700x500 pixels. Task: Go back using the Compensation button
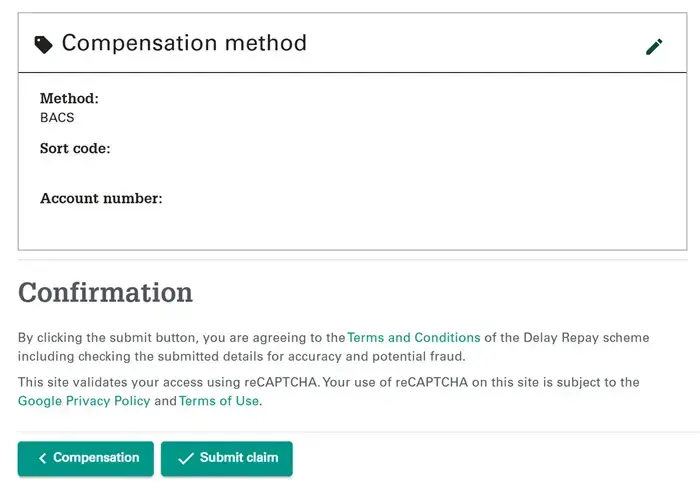[86, 458]
